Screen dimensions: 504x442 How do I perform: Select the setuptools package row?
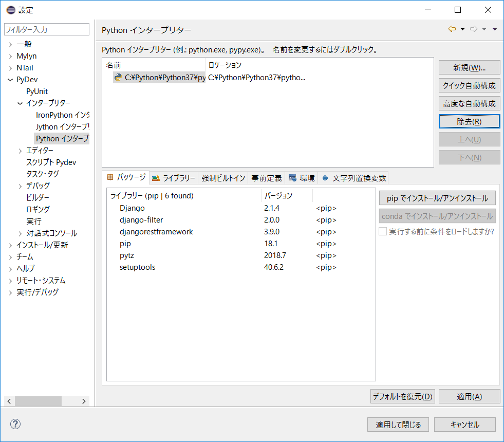coord(241,267)
